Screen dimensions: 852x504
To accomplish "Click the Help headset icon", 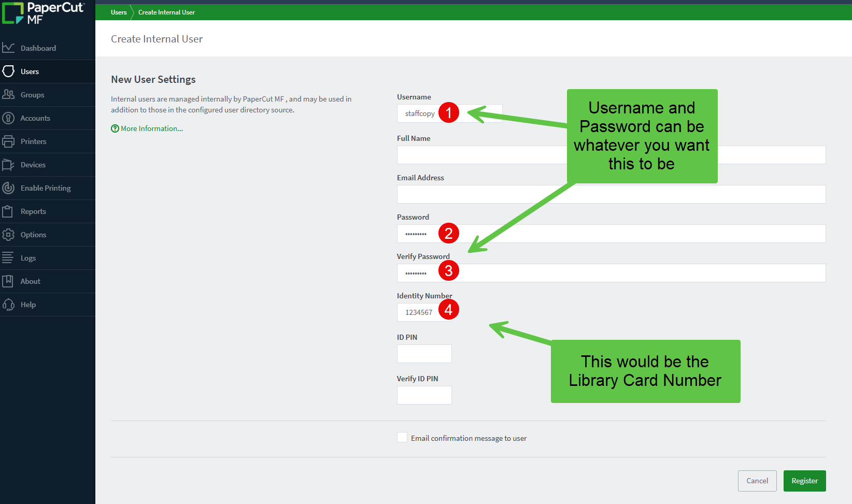I will [8, 305].
